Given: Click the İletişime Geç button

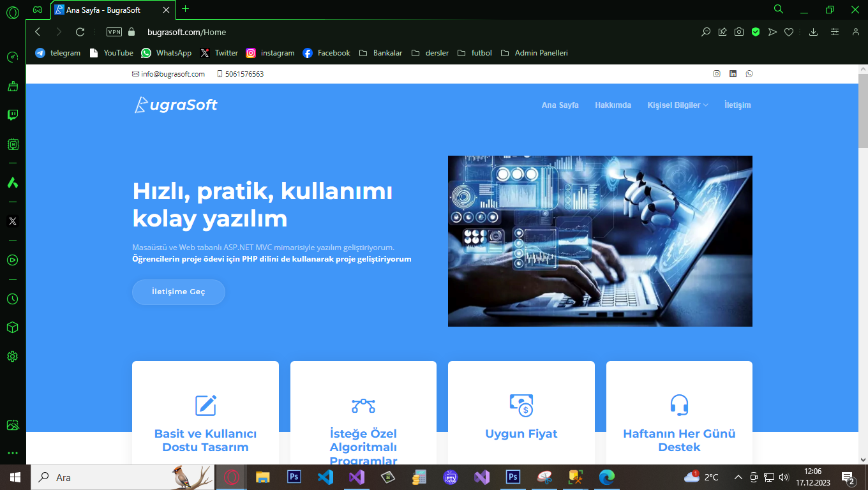Looking at the screenshot, I should 179,292.
